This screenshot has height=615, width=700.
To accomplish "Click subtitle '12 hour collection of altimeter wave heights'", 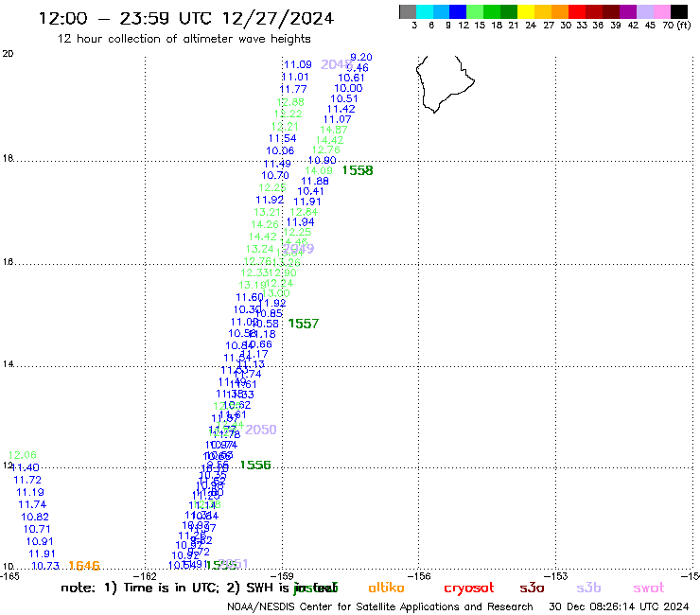I will 184,39.
